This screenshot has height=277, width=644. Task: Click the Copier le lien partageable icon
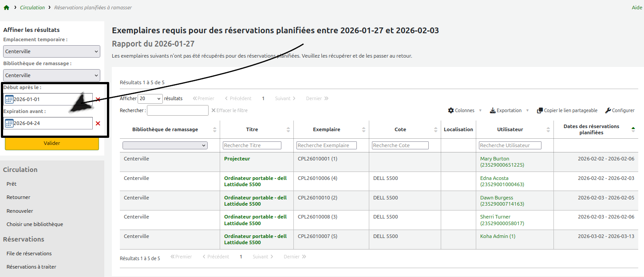point(539,110)
